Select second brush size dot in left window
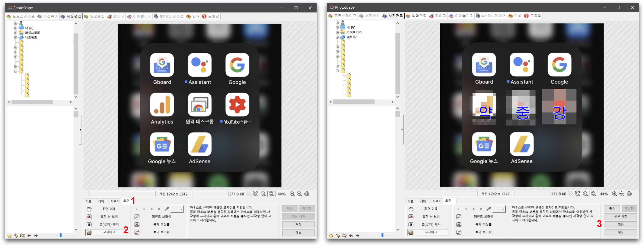Viewport: 644px width, 246px height. click(144, 209)
